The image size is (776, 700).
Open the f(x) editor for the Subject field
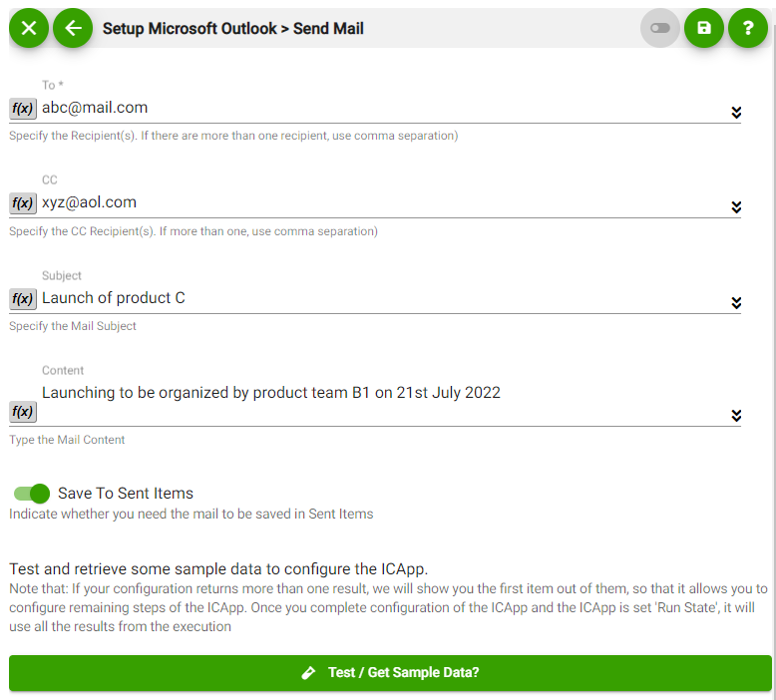pos(23,299)
